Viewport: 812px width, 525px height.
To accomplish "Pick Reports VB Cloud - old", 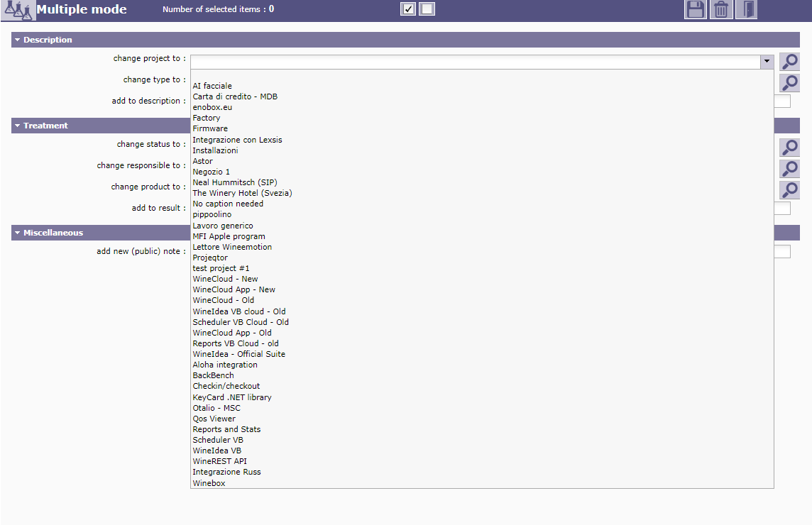I will pyautogui.click(x=482, y=344).
